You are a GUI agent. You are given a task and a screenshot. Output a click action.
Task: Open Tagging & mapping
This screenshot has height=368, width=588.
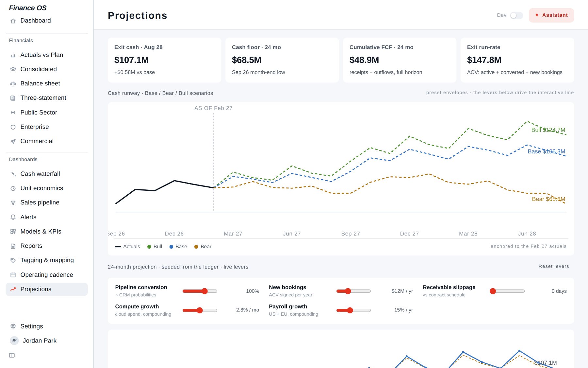[x=47, y=260]
